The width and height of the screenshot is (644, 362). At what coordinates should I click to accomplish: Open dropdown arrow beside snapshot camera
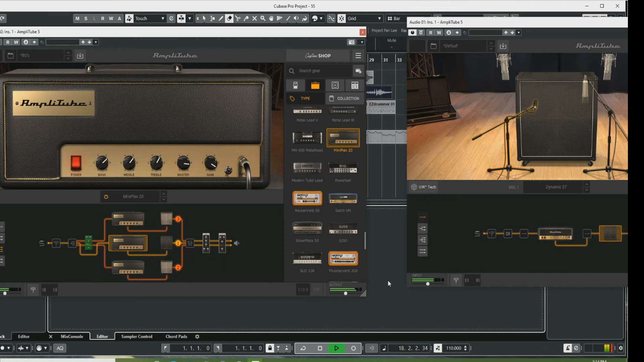pos(362,42)
